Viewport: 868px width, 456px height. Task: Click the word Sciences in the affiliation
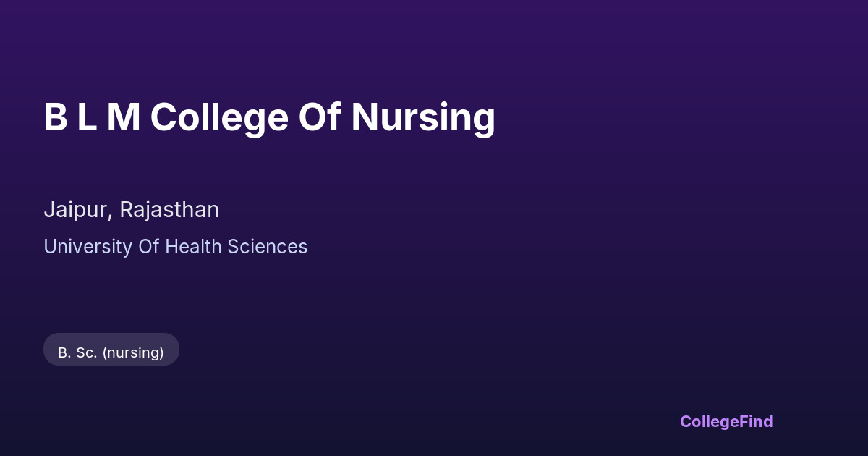268,247
